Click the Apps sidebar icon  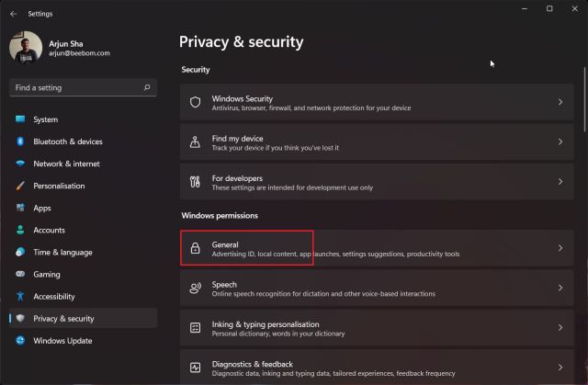20,208
